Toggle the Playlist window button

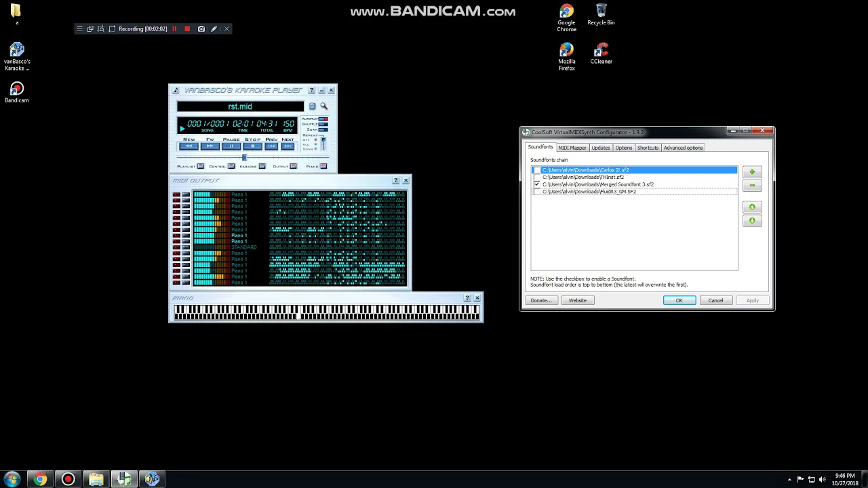pyautogui.click(x=200, y=166)
